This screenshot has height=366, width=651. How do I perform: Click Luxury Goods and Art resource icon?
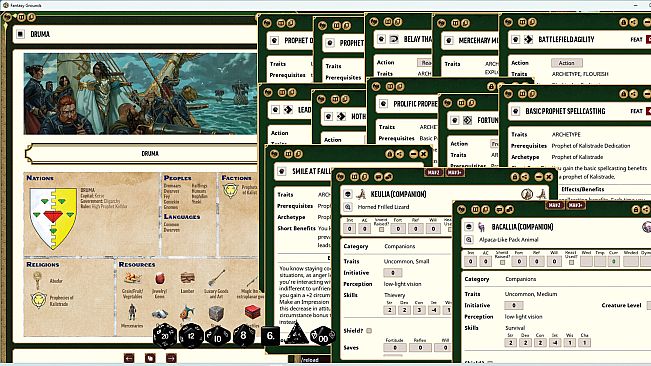pyautogui.click(x=216, y=277)
